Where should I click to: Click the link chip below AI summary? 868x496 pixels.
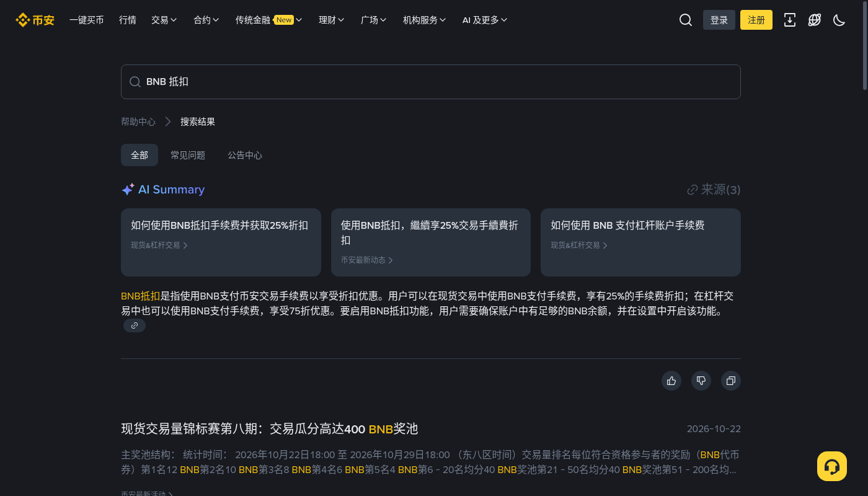point(135,325)
